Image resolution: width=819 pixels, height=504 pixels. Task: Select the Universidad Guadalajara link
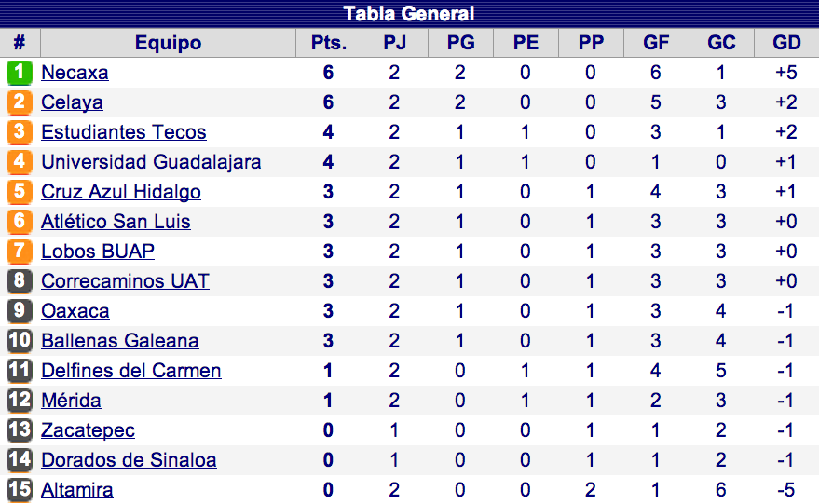click(151, 162)
